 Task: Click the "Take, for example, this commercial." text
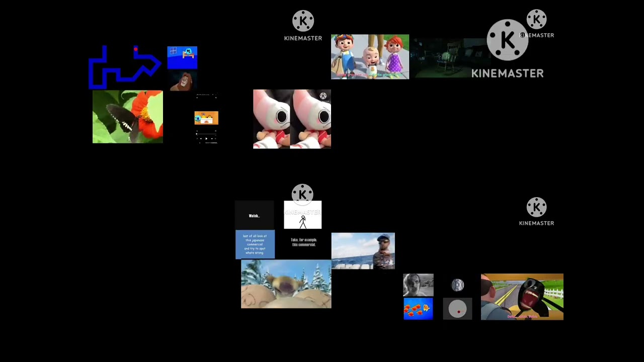303,242
